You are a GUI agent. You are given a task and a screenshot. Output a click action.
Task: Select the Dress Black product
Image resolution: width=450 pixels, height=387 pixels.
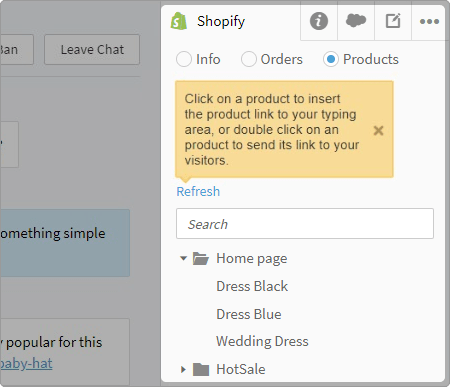pos(252,286)
